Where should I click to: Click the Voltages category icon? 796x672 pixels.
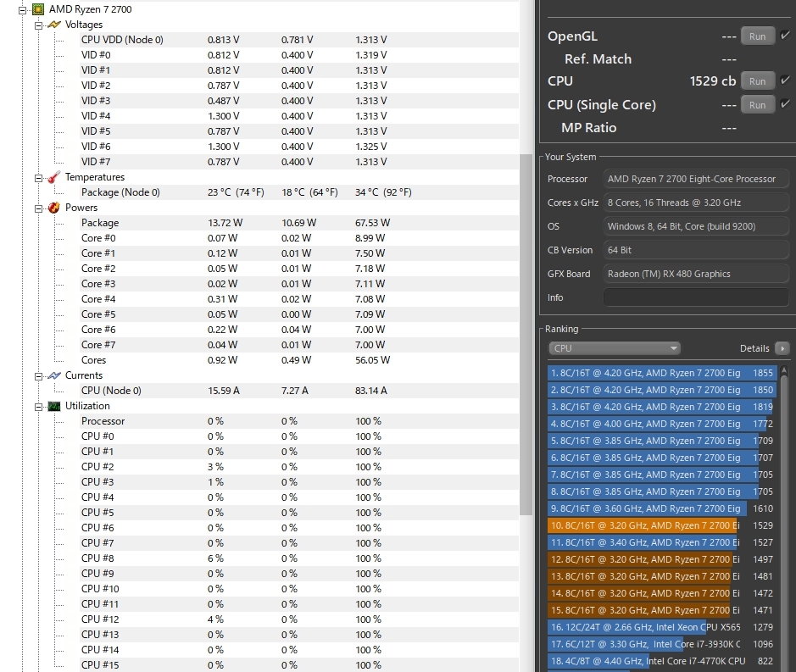point(53,25)
